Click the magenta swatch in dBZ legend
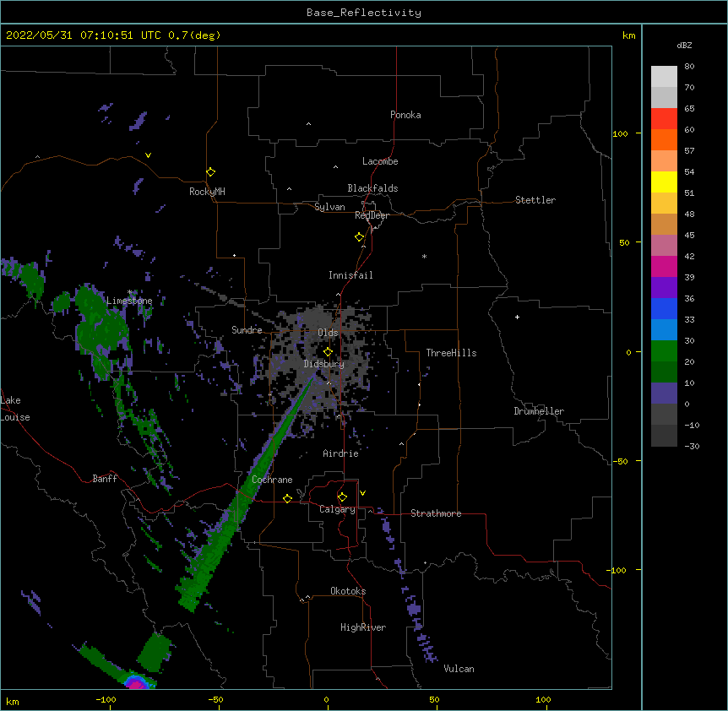This screenshot has width=728, height=711. pos(664,266)
